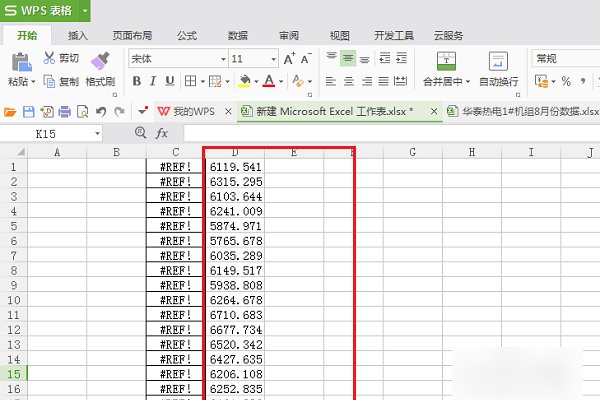Screen dimensions: 600x400
Task: Open the font name dropdown
Action: click(x=223, y=59)
